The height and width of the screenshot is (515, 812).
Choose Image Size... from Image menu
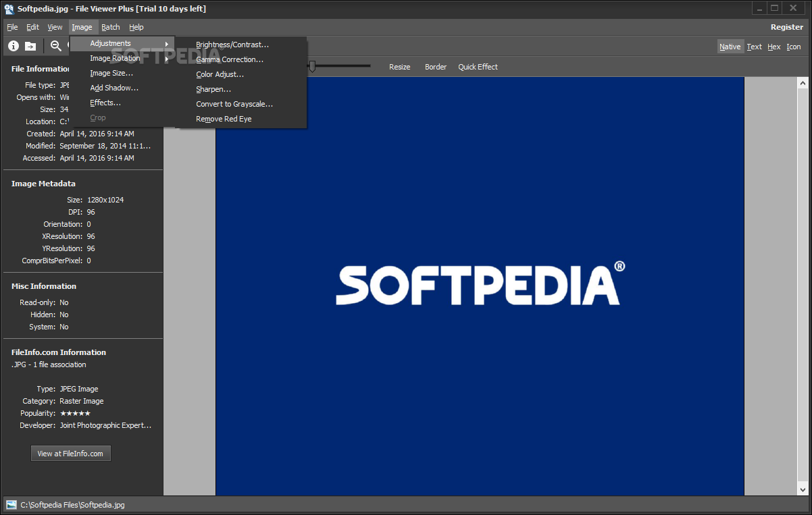tap(123, 73)
